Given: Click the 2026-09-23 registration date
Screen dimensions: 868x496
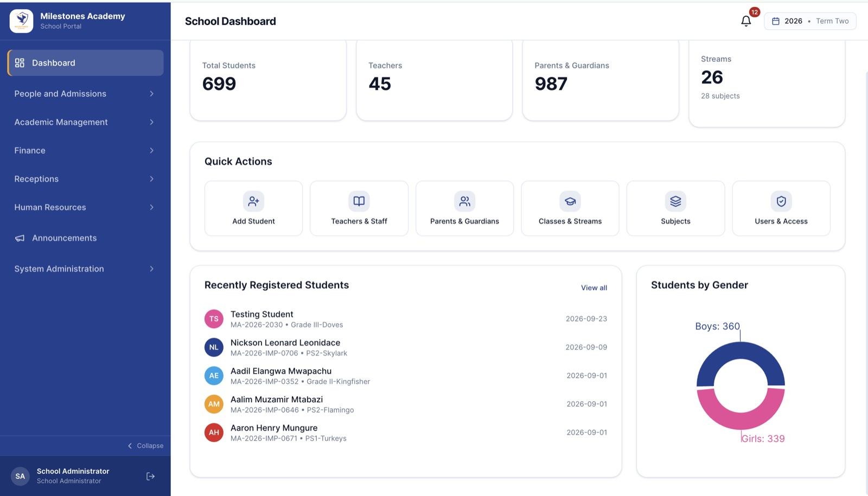Looking at the screenshot, I should (x=586, y=319).
